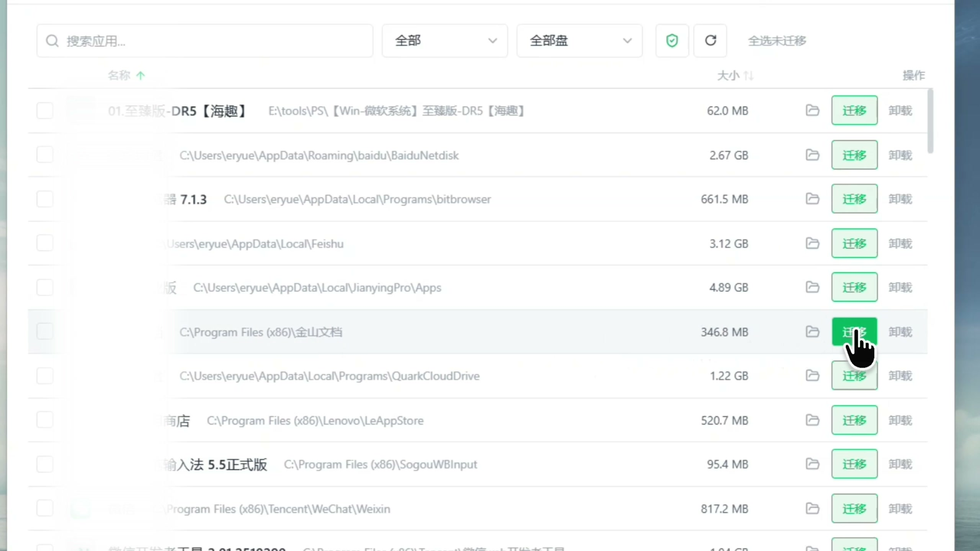This screenshot has width=980, height=551.
Task: Click 卸载 for the DR5 row
Action: coord(900,111)
